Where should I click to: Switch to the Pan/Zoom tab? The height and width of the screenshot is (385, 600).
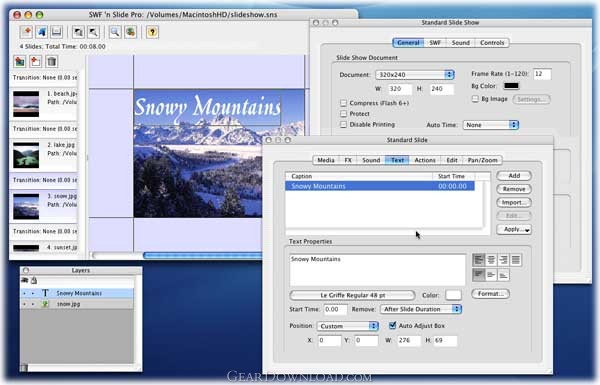pyautogui.click(x=483, y=160)
